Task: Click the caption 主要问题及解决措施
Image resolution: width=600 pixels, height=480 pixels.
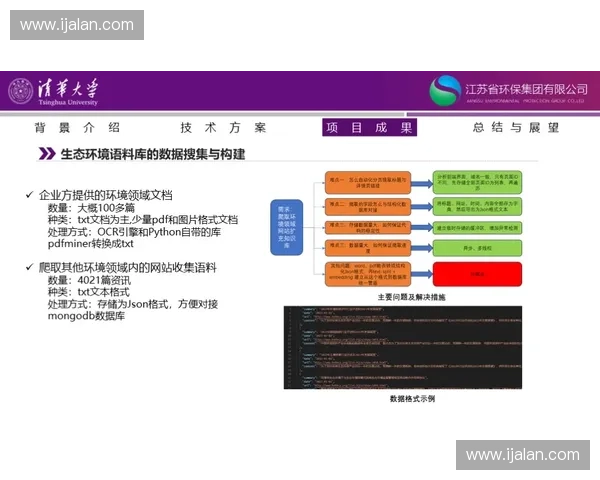Action: tap(412, 297)
